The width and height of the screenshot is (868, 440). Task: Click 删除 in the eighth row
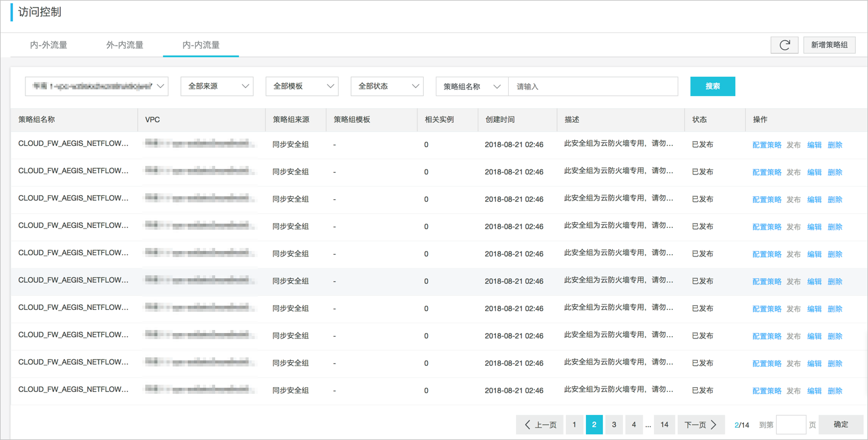coord(835,337)
